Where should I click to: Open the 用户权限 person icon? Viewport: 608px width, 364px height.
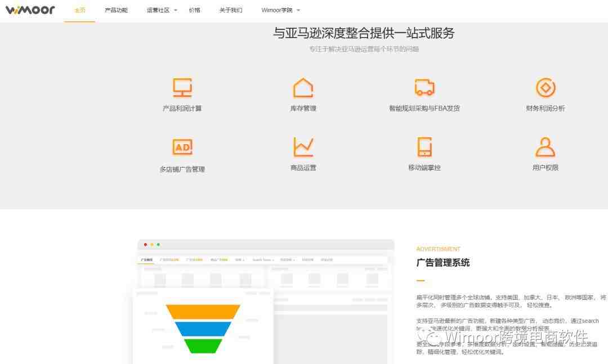[x=545, y=147]
